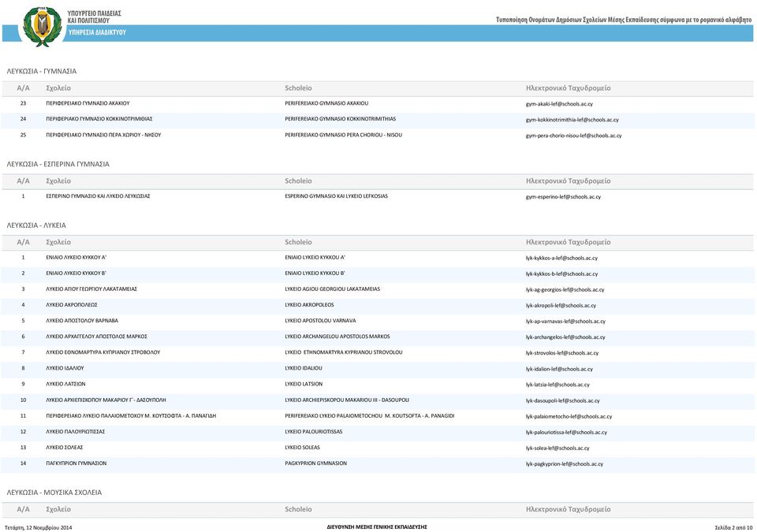
Task: Select PAGKYPRION GYMNASION cell
Action: click(315, 463)
